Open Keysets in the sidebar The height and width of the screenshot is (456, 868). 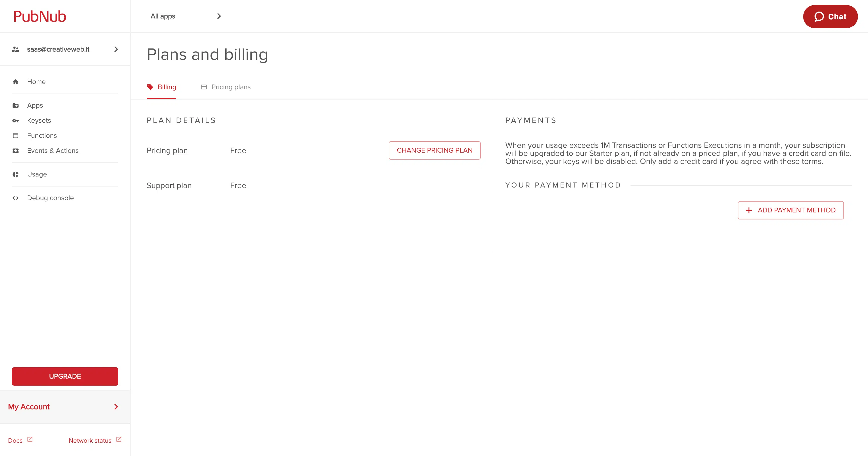coord(65,120)
